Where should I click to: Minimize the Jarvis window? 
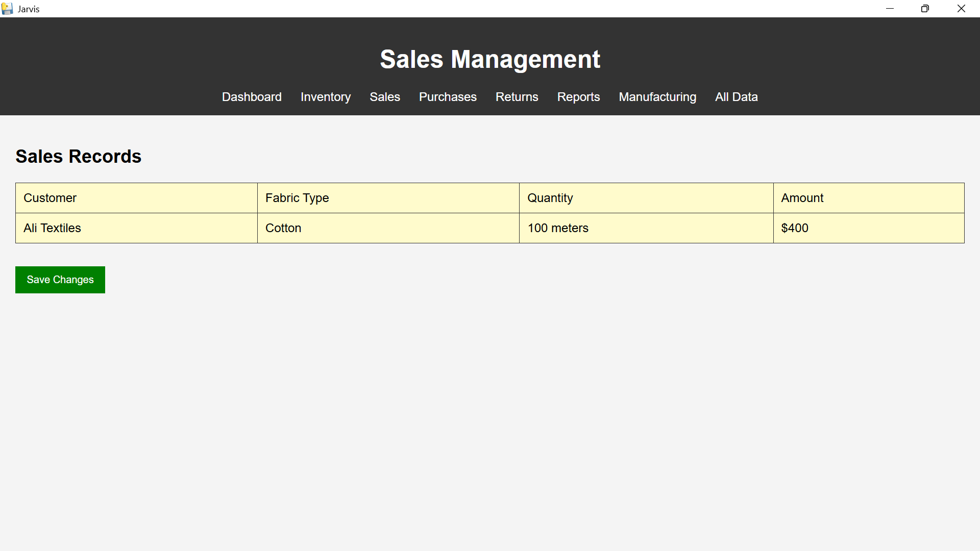pyautogui.click(x=890, y=9)
